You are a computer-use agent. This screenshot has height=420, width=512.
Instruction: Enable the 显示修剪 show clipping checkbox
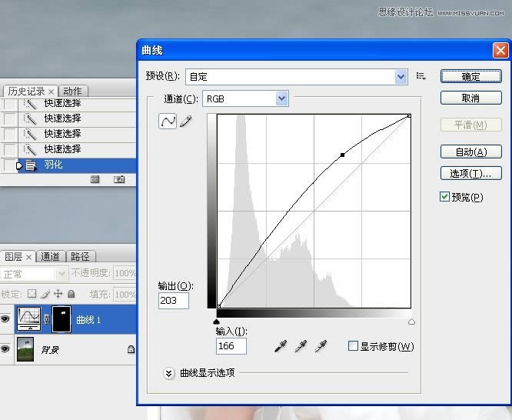[x=353, y=346]
